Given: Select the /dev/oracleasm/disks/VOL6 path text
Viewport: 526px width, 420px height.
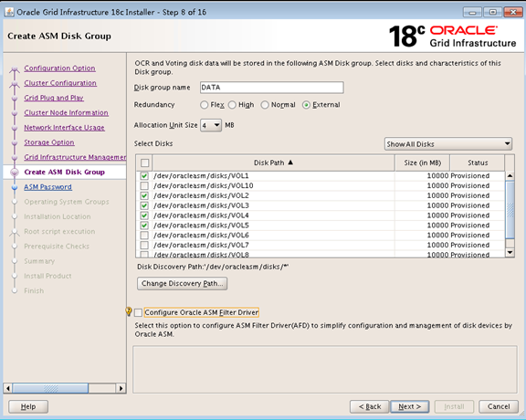Looking at the screenshot, I should [201, 236].
